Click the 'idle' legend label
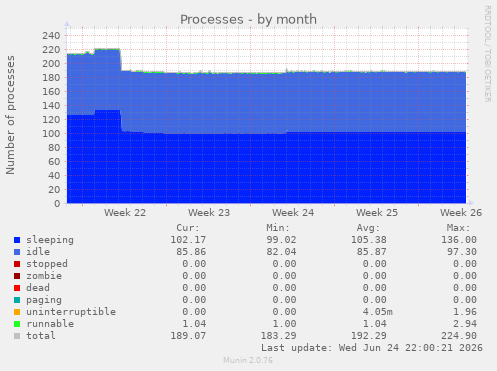This screenshot has height=371, width=497. [38, 252]
